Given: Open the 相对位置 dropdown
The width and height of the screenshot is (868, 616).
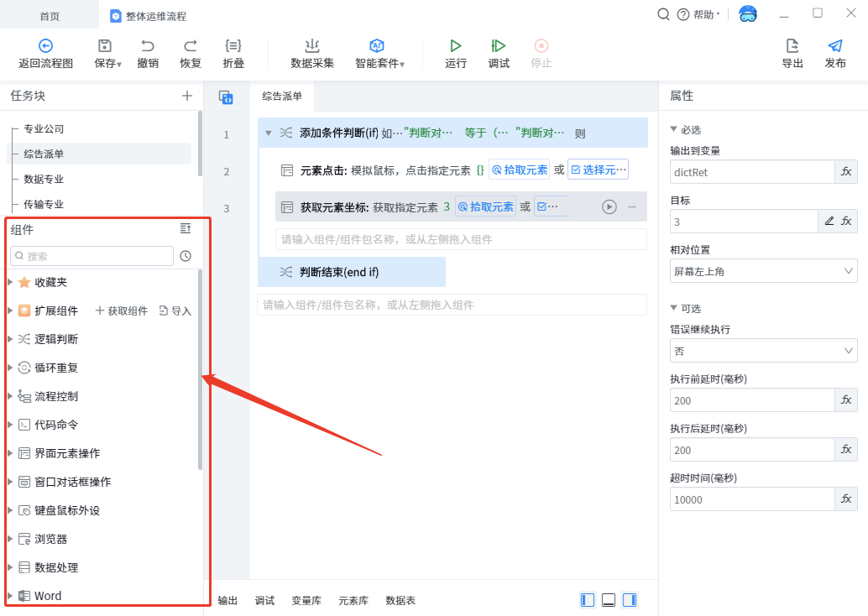Looking at the screenshot, I should point(763,271).
